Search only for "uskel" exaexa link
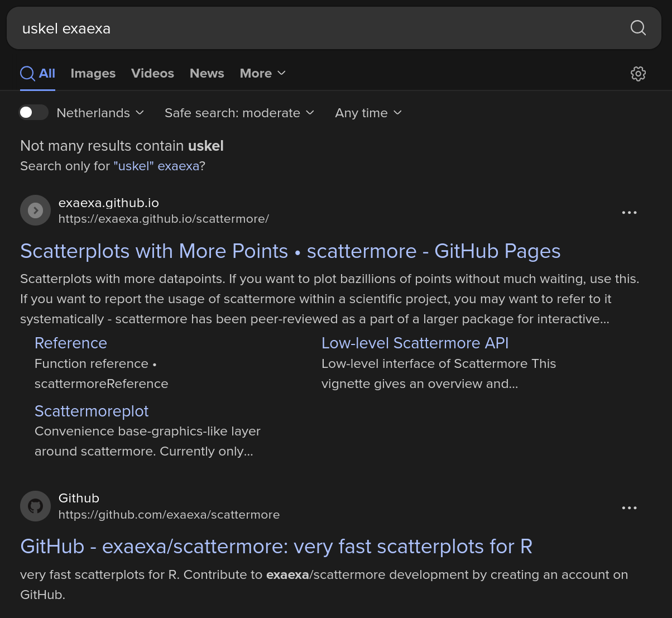This screenshot has height=618, width=672. pyautogui.click(x=156, y=166)
